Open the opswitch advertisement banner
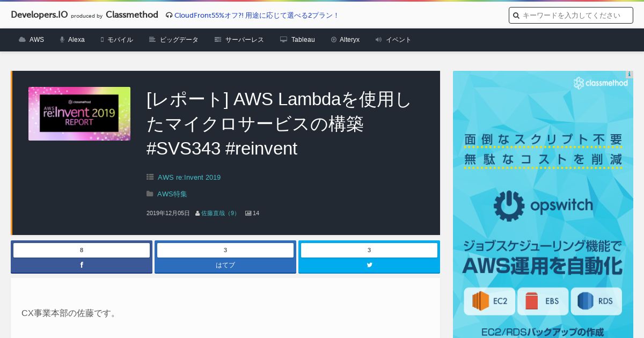This screenshot has height=338, width=644. pos(543,204)
